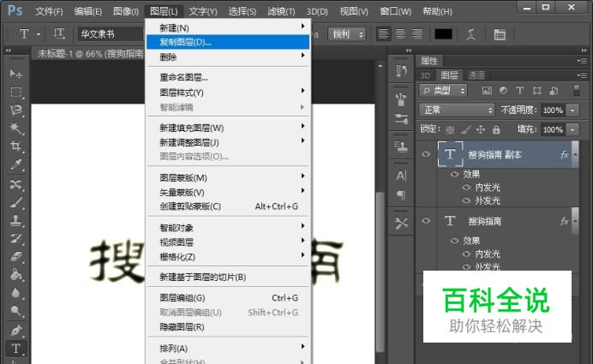Select the Move tool
The image size is (593, 364).
pos(15,74)
